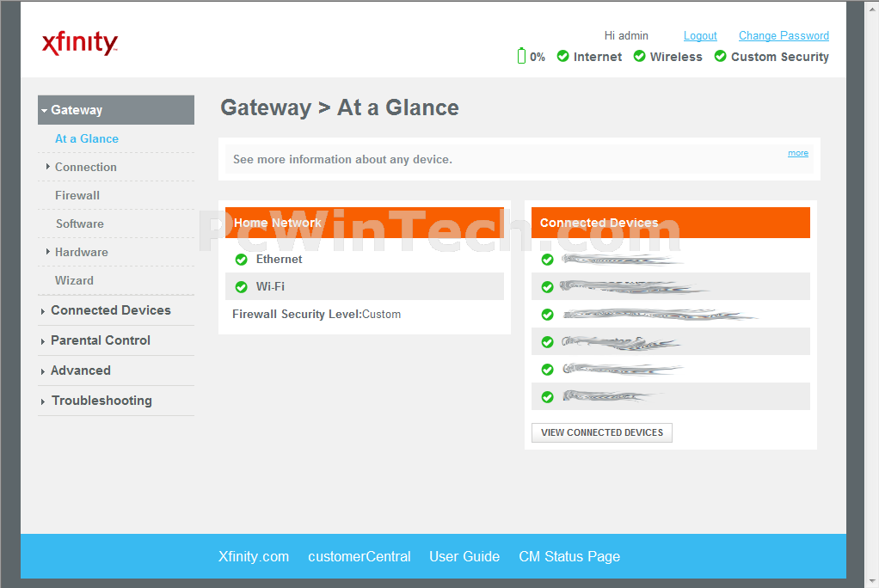The width and height of the screenshot is (879, 588).
Task: Click the 'Gateway > At a Glance' heading
Action: pos(340,107)
